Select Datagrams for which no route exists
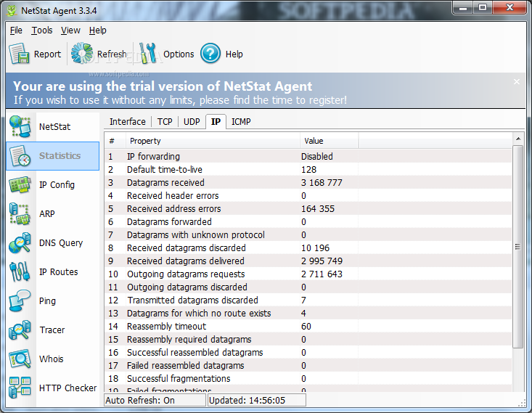 (308, 313)
